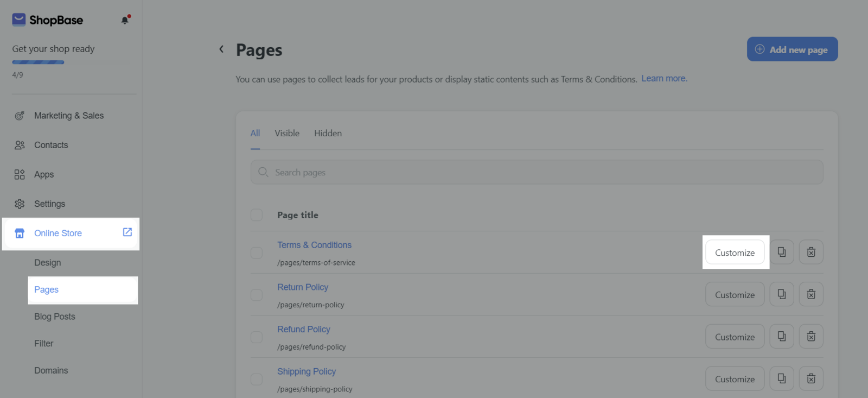Switch to the All tab

pos(255,134)
